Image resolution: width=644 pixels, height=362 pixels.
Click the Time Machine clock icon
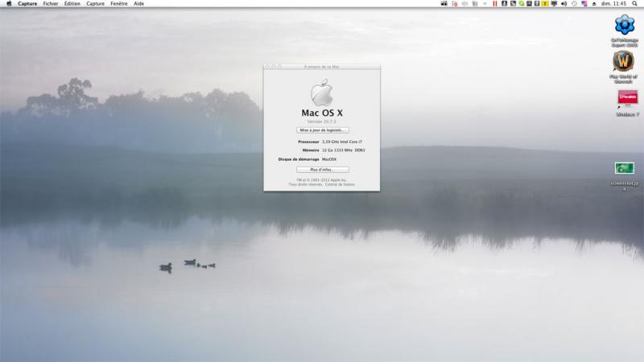(x=574, y=3)
